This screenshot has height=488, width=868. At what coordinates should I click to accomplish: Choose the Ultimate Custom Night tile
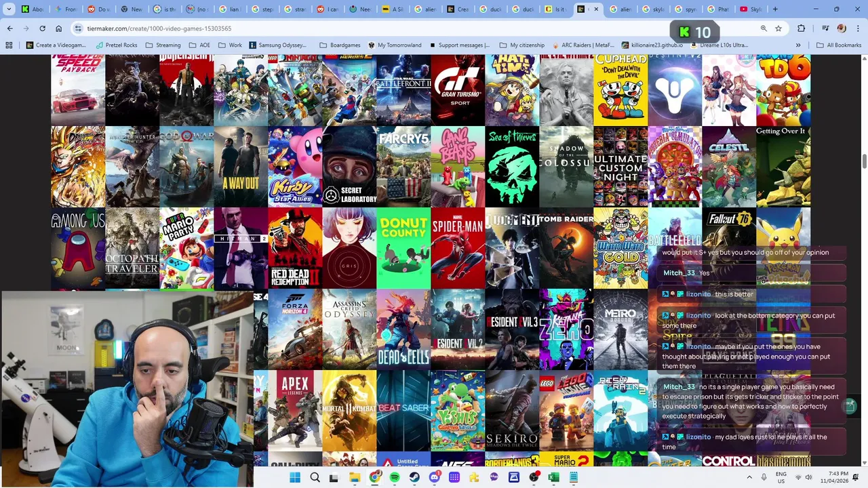pos(620,166)
